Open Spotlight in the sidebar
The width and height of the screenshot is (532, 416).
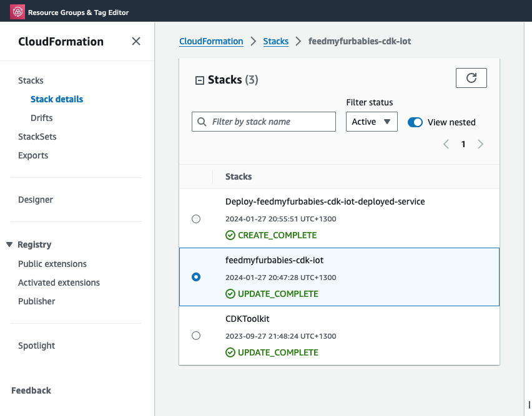pos(37,346)
